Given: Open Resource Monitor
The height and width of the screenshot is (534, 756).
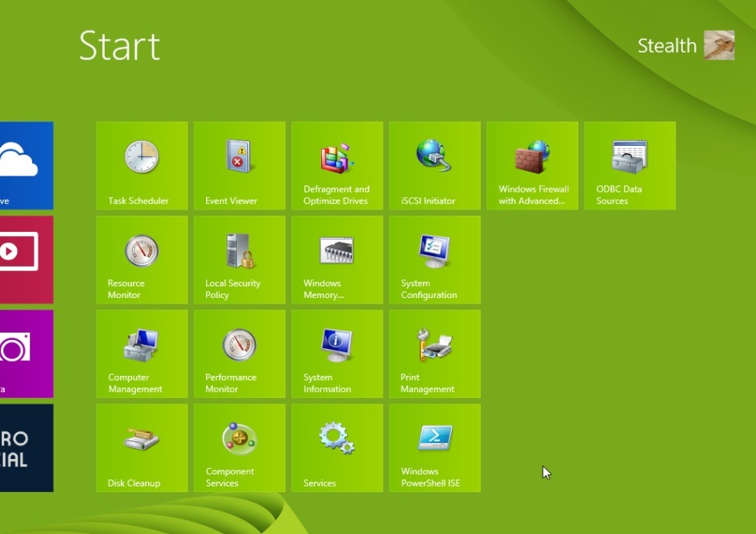Looking at the screenshot, I should (x=142, y=259).
